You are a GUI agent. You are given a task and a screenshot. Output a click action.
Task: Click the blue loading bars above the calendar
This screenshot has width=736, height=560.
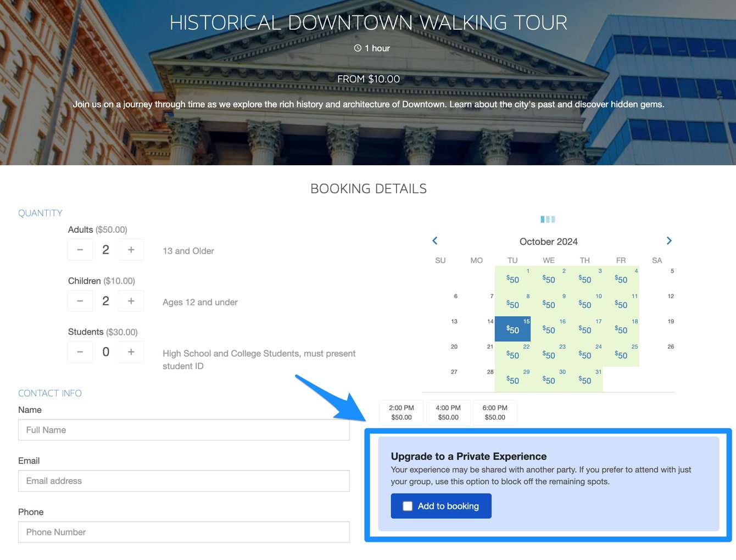point(548,219)
